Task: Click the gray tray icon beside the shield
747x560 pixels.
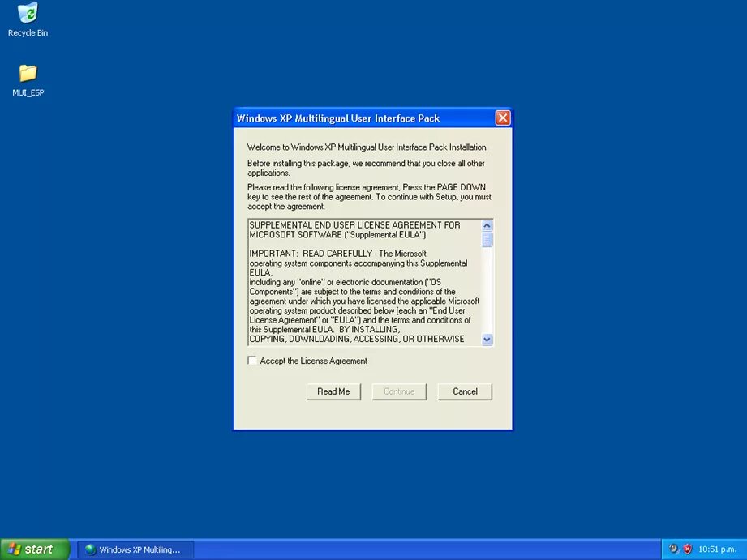Action: point(673,549)
